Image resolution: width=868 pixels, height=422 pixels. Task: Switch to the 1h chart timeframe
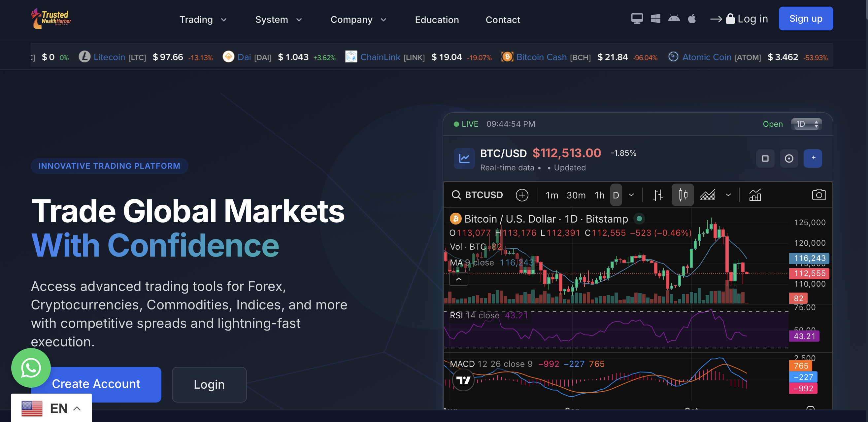[599, 195]
